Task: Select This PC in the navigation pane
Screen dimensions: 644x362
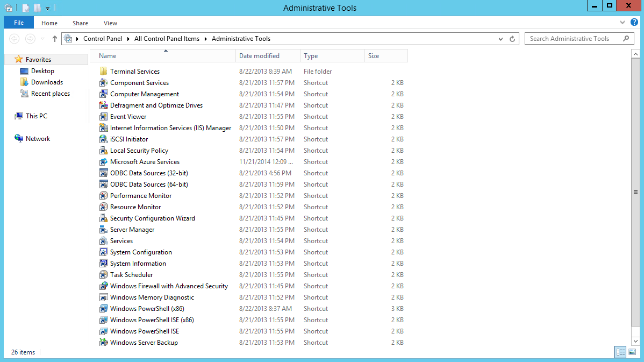Action: [36, 116]
